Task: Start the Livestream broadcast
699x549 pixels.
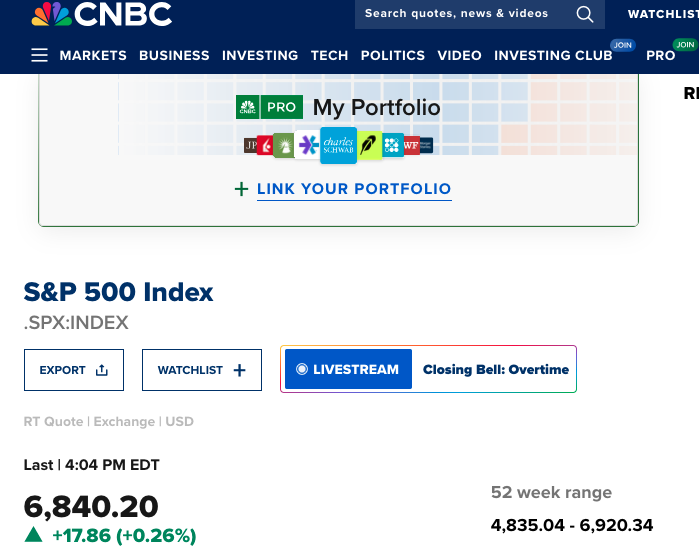Action: click(x=348, y=369)
